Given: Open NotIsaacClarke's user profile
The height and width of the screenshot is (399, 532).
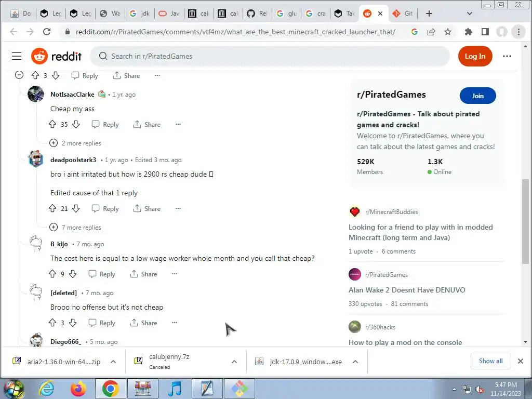Looking at the screenshot, I should pyautogui.click(x=72, y=95).
